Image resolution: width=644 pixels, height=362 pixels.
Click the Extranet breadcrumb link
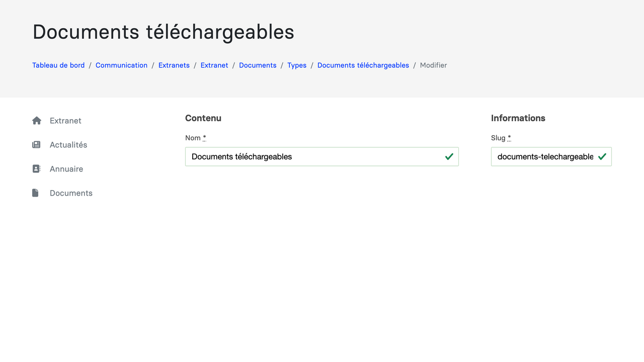(214, 65)
